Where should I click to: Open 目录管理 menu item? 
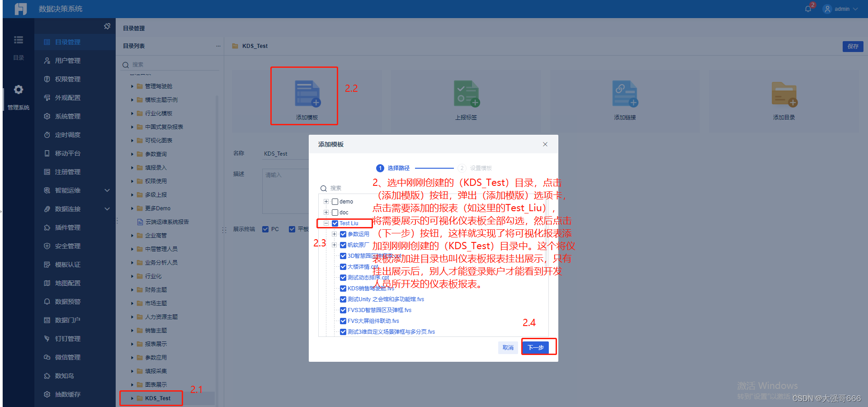tap(75, 42)
